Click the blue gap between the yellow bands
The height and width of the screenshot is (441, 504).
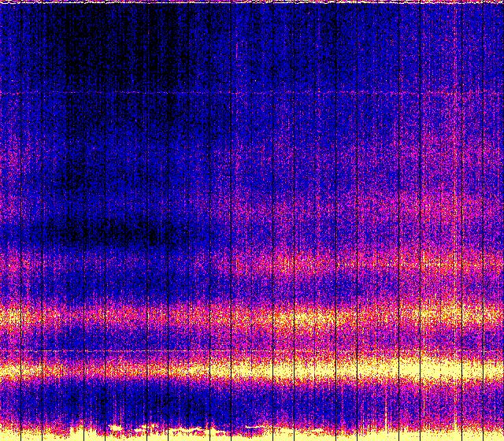pos(236,343)
